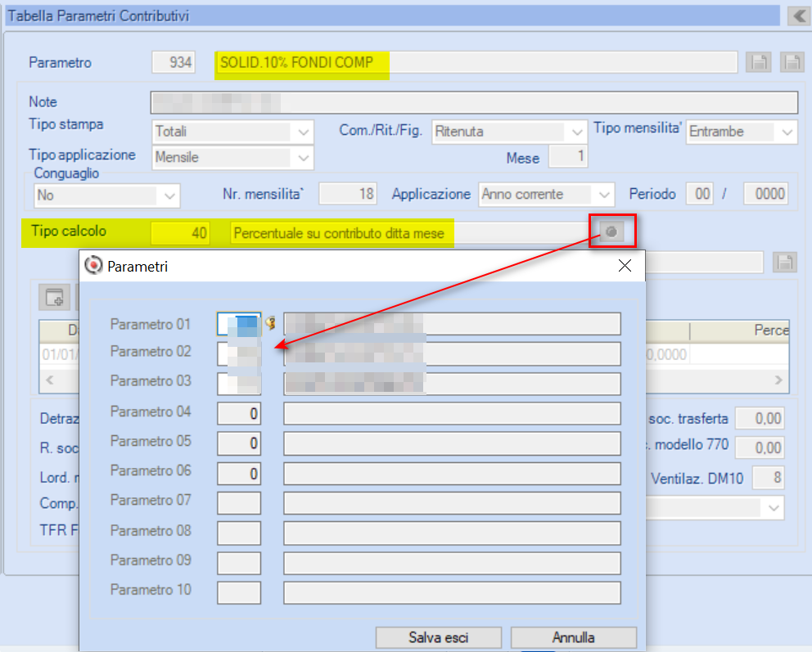
Task: Open the Conguaglio dropdown showing No
Action: (x=107, y=196)
